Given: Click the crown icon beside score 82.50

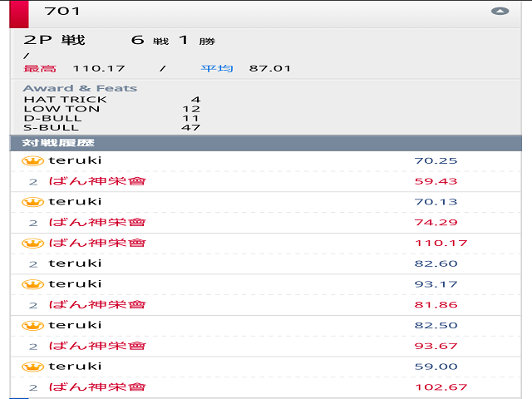Looking at the screenshot, I should coord(33,325).
